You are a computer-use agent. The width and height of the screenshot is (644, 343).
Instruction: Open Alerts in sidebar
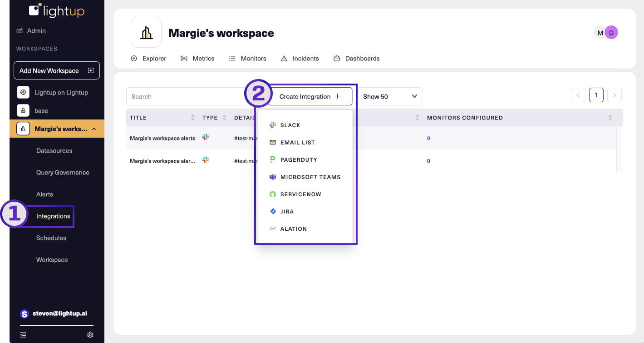coord(44,194)
